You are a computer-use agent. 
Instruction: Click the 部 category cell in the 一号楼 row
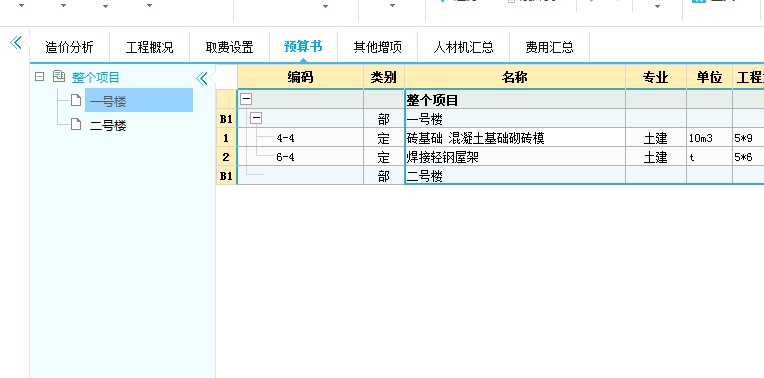384,119
